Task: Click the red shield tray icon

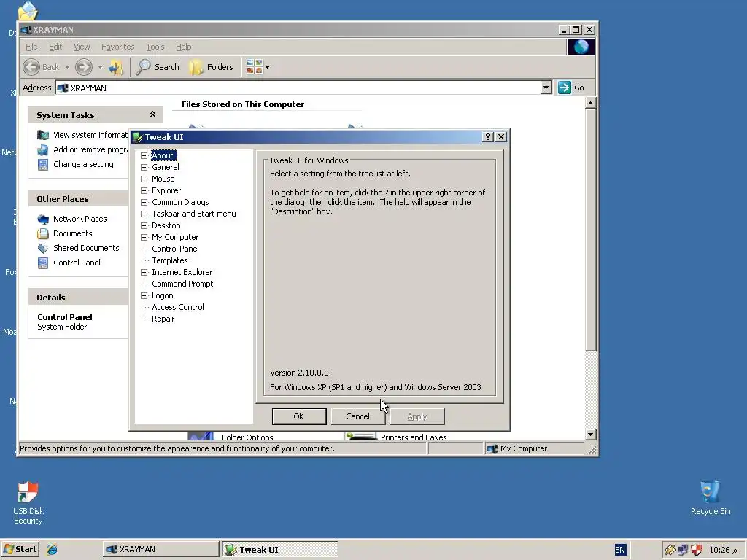Action: click(697, 550)
